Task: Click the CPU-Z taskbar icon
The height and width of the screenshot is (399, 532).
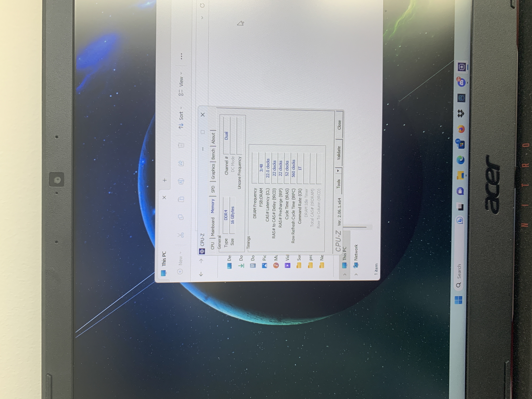Action: [x=462, y=67]
